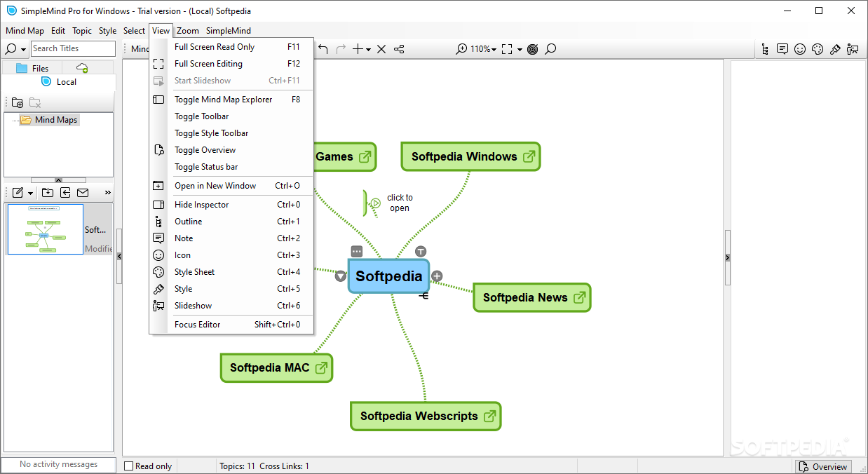Click the Delete X icon in toolbar

coord(381,49)
